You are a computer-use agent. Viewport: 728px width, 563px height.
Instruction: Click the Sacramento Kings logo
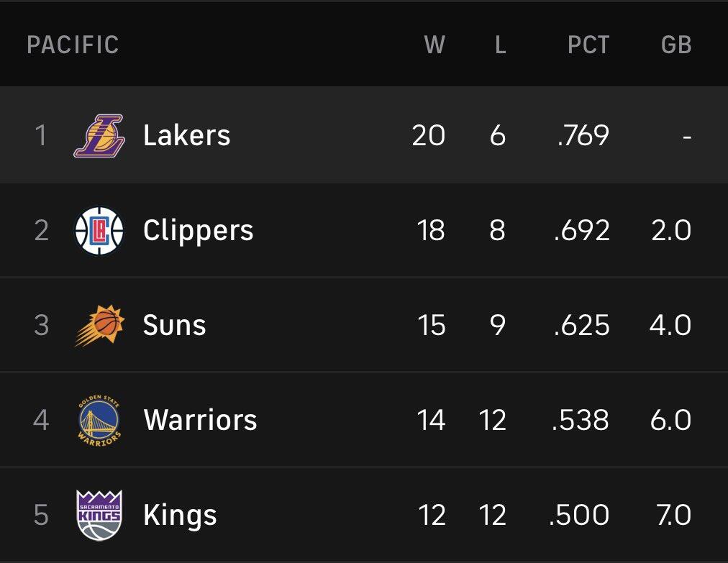click(x=99, y=515)
